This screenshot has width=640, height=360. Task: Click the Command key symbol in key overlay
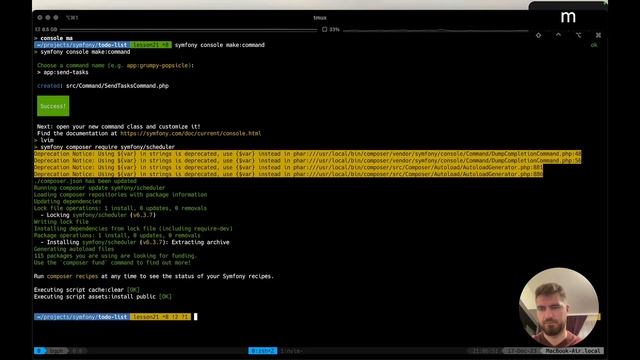tap(598, 36)
